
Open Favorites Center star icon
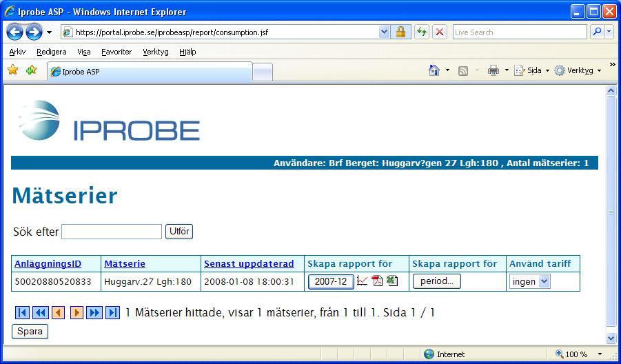(x=13, y=70)
